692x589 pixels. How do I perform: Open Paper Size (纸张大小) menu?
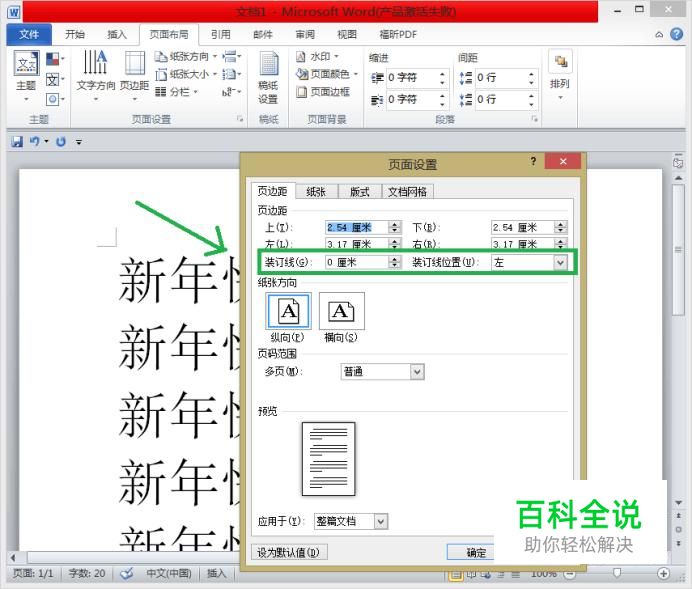coord(186,74)
